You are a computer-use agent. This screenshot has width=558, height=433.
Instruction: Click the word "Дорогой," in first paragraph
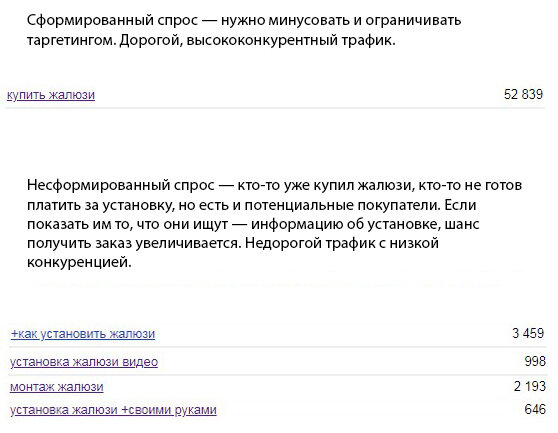pyautogui.click(x=151, y=41)
